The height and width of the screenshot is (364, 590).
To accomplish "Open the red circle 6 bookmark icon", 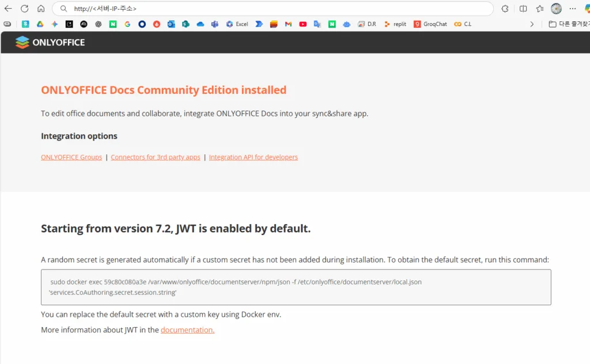I will click(157, 24).
